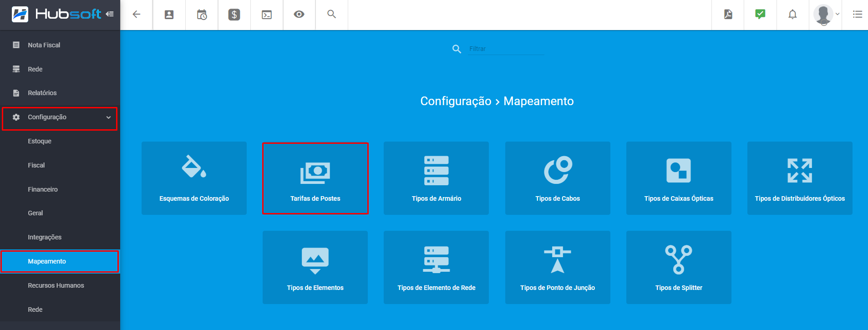Open Esquemas de Coloração card
Viewport: 868px width, 330px height.
[194, 178]
